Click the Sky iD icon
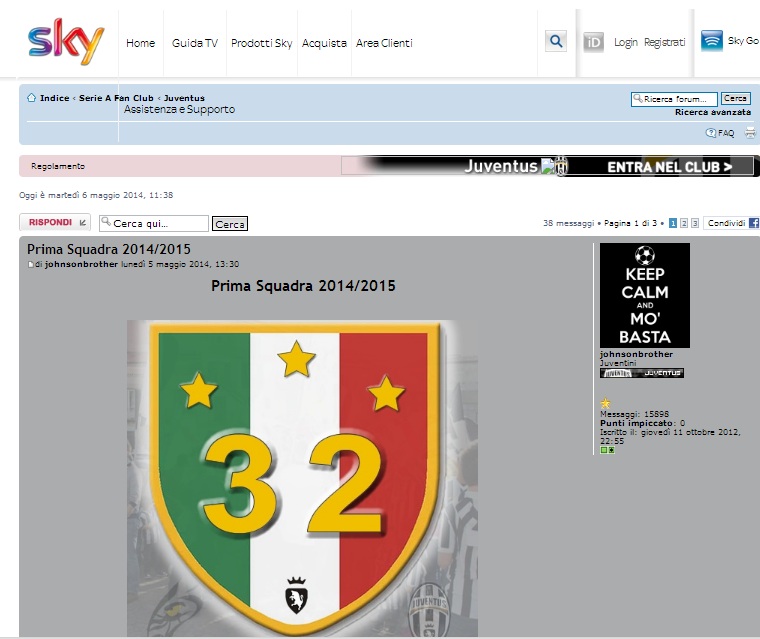Viewport: 760px width, 639px height. [593, 42]
